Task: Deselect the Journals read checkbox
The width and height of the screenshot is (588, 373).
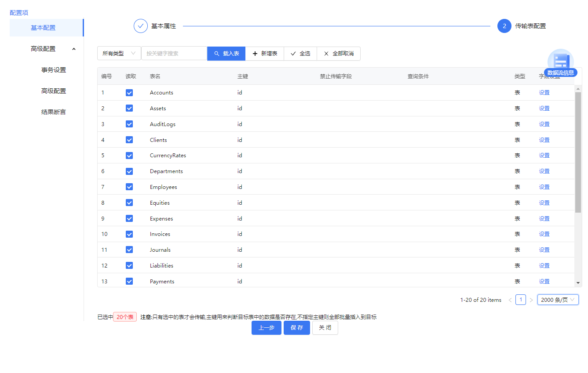Action: coord(129,250)
